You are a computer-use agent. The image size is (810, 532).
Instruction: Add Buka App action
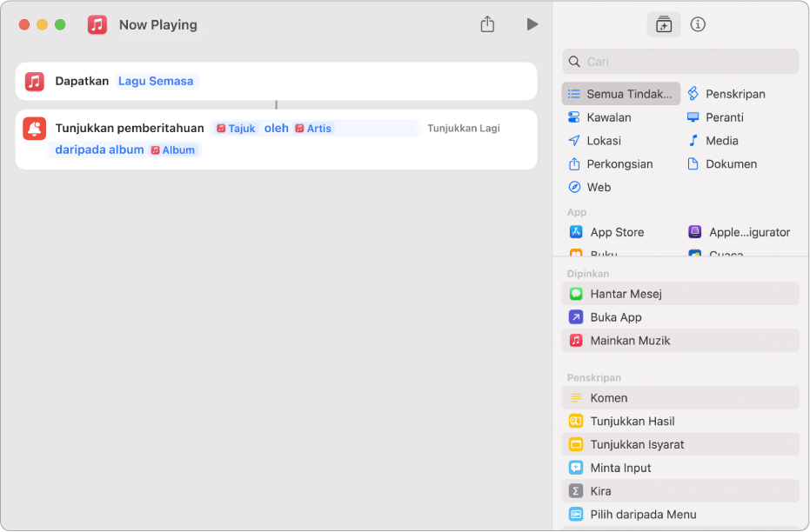[x=680, y=317]
